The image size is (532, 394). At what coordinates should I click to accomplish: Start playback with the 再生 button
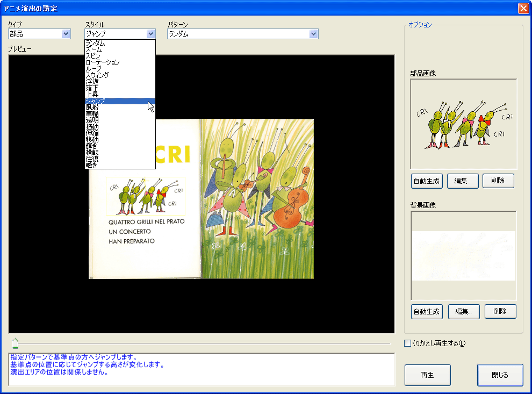coord(428,375)
